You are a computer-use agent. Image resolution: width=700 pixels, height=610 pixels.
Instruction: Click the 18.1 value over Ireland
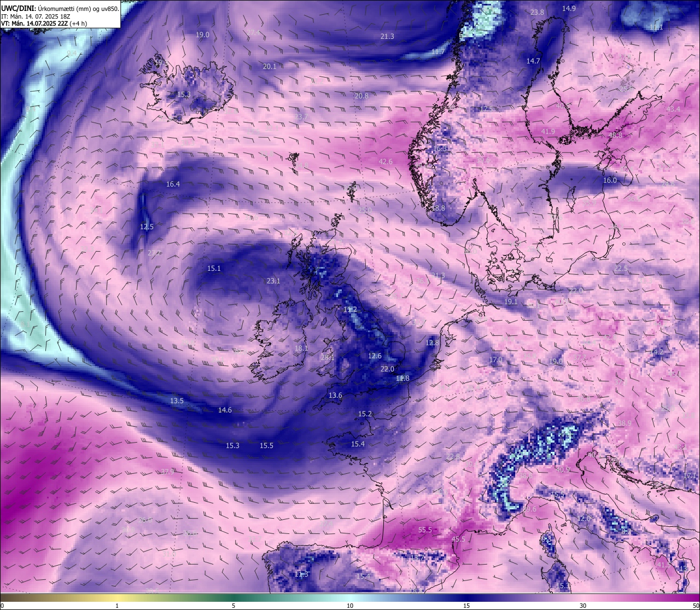(301, 348)
